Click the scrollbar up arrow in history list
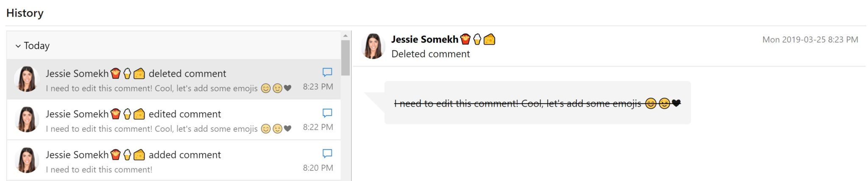 [345, 36]
